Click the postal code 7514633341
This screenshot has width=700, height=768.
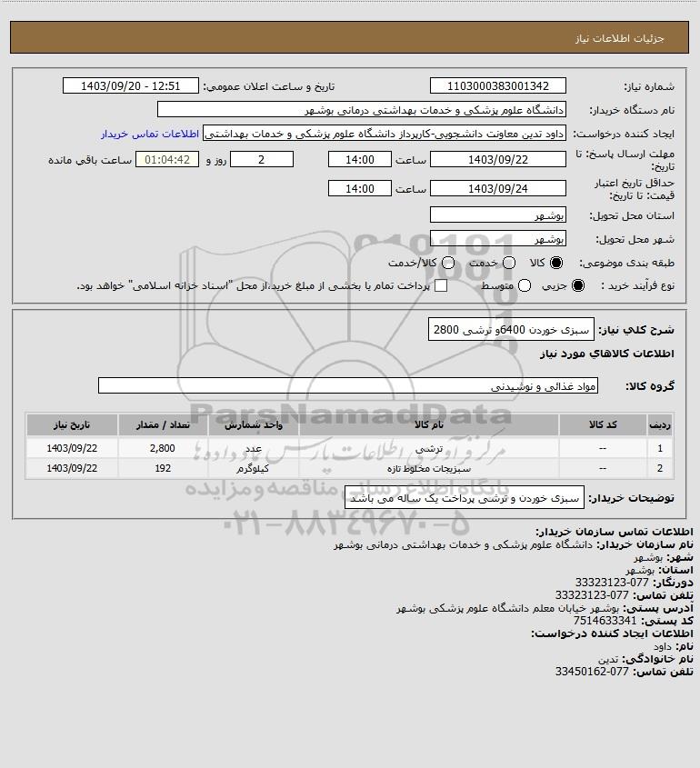click(x=605, y=621)
